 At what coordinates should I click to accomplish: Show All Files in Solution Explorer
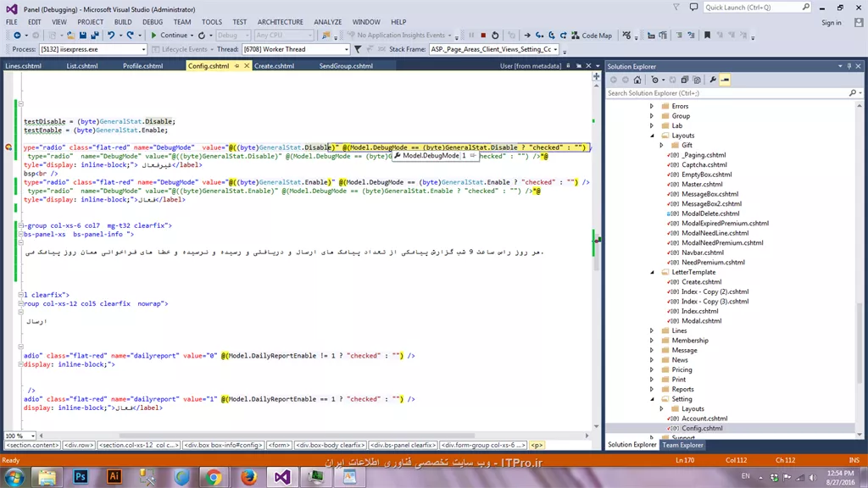click(697, 80)
